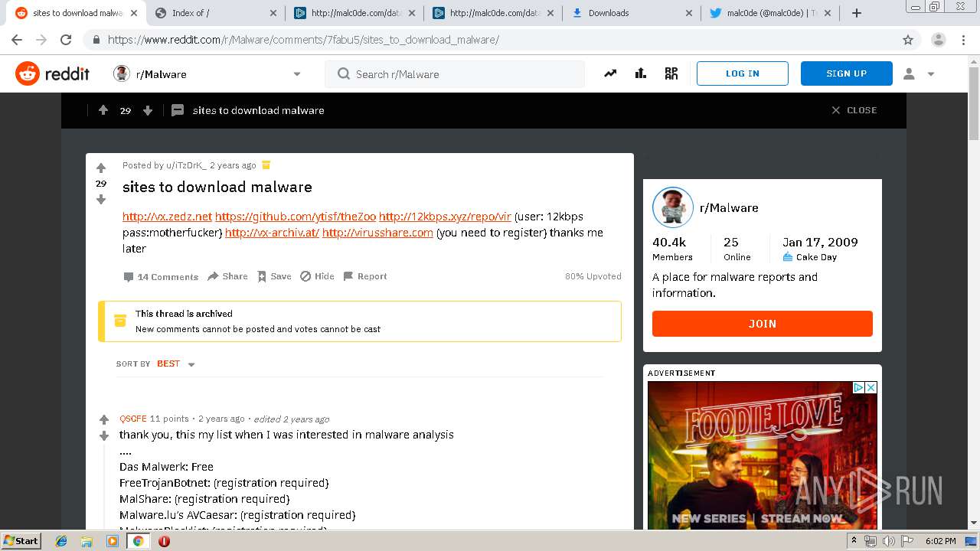Join the r/Malware community
Viewport: 980px width, 551px height.
point(762,324)
